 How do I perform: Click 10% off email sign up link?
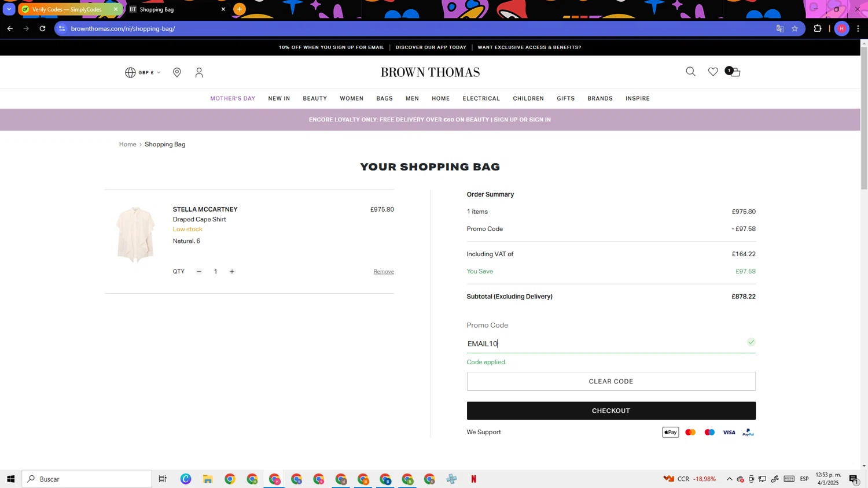tap(332, 47)
